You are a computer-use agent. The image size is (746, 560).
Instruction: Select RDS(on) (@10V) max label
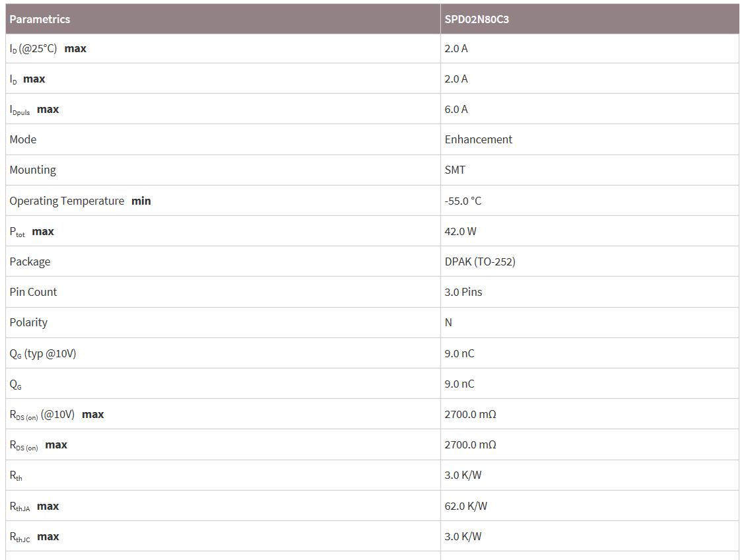pos(57,415)
